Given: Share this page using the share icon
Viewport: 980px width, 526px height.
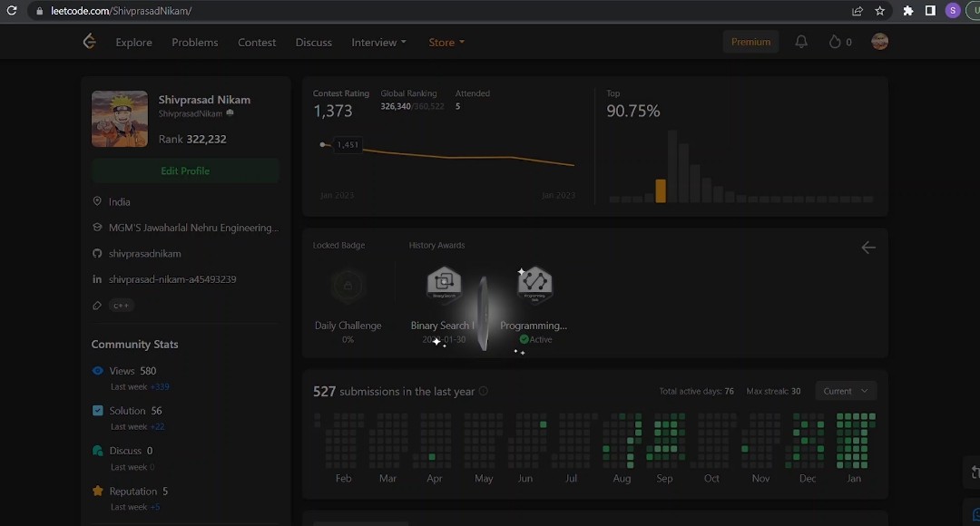Looking at the screenshot, I should 857,11.
